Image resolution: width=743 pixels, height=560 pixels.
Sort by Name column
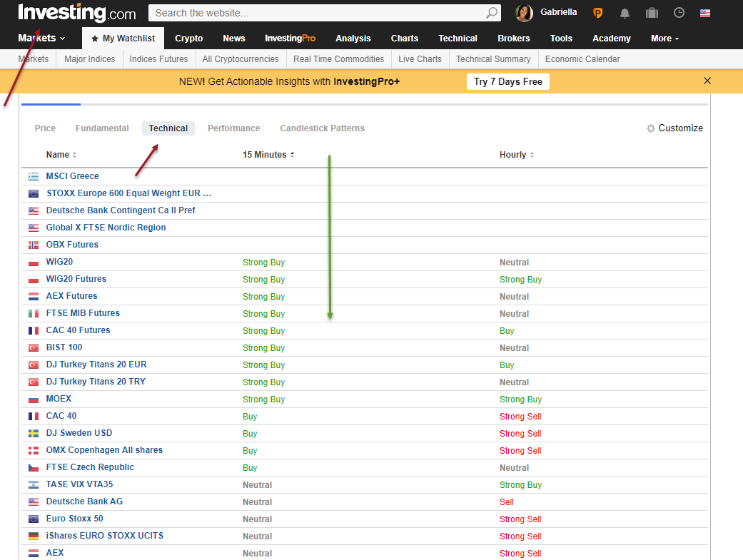pos(61,155)
